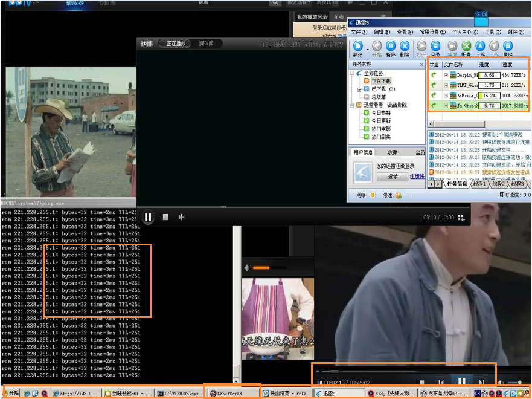Click the 状态 column header
The image size is (532, 399).
(435, 65)
